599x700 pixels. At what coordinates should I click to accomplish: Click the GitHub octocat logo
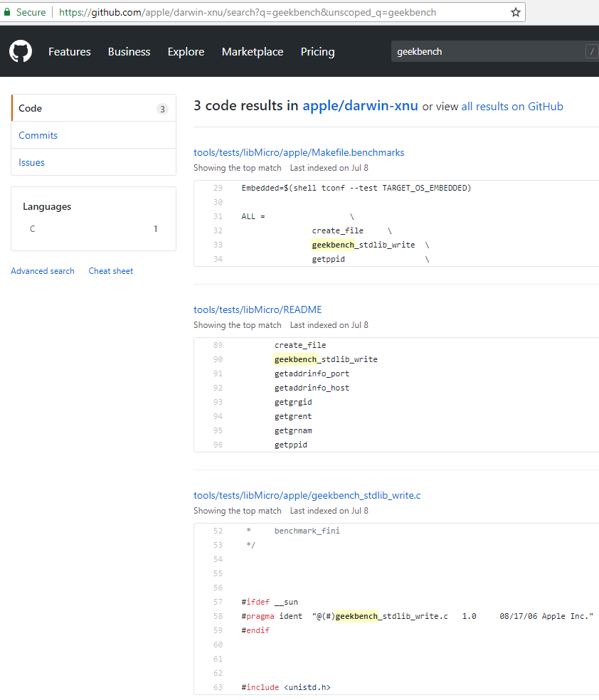point(21,51)
